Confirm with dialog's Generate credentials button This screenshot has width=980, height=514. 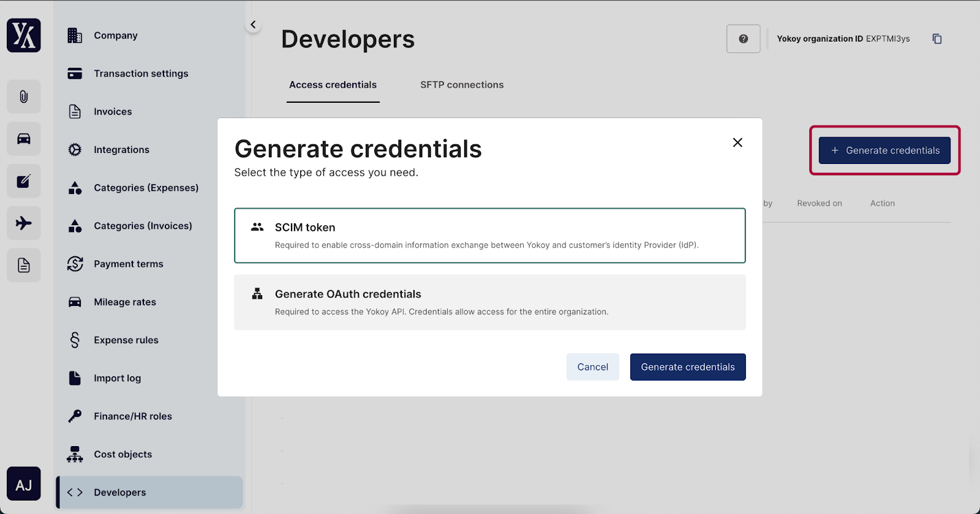688,367
